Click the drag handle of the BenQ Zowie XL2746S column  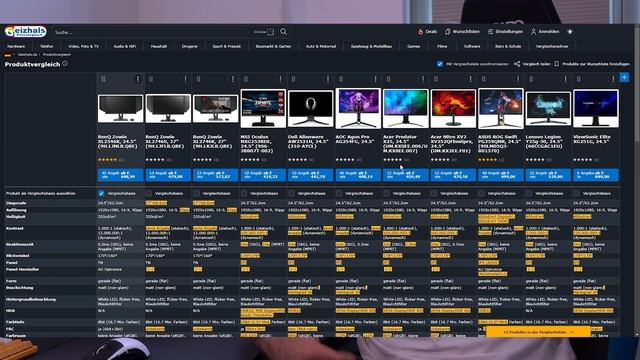tap(151, 79)
